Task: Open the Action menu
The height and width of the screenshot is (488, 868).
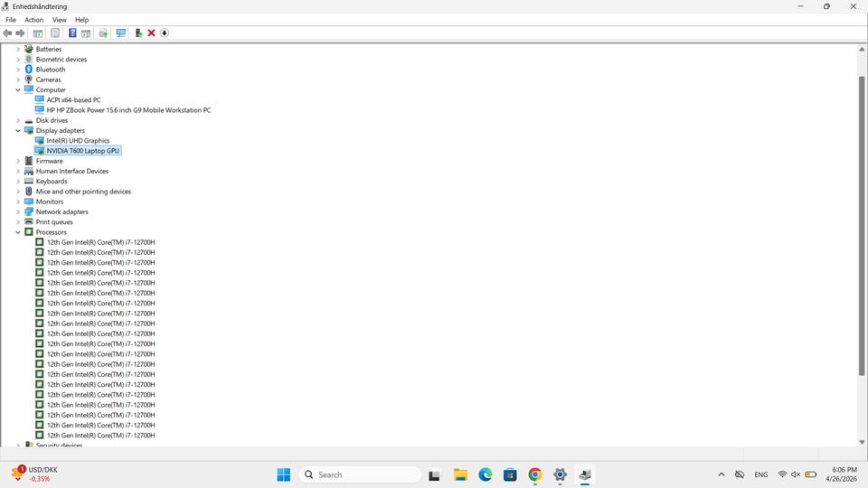Action: click(x=33, y=19)
